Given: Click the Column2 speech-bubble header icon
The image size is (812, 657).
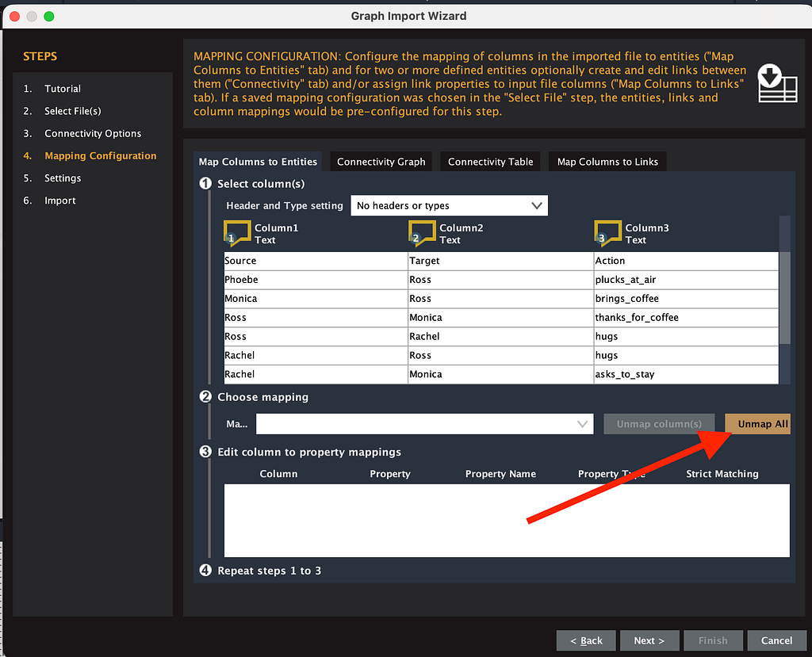Looking at the screenshot, I should coord(422,232).
